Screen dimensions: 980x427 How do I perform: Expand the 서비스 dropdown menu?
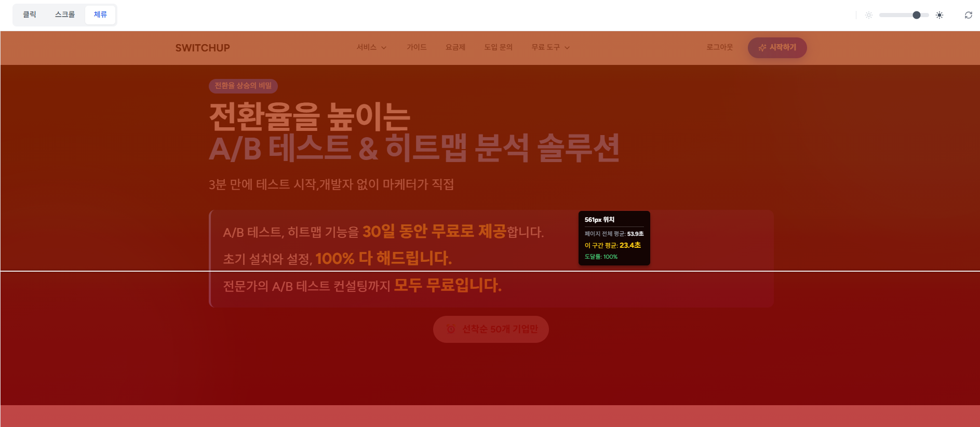point(371,47)
